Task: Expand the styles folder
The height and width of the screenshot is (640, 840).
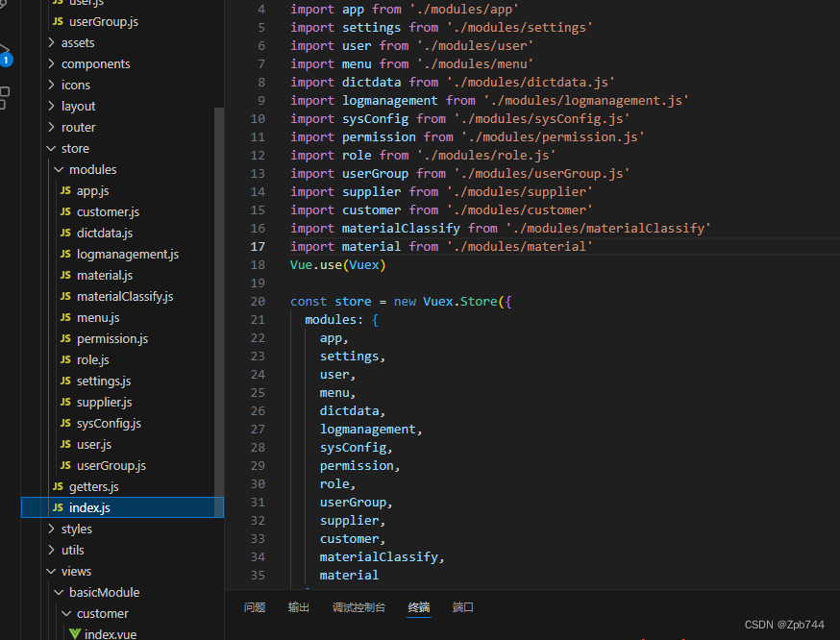Action: click(77, 529)
